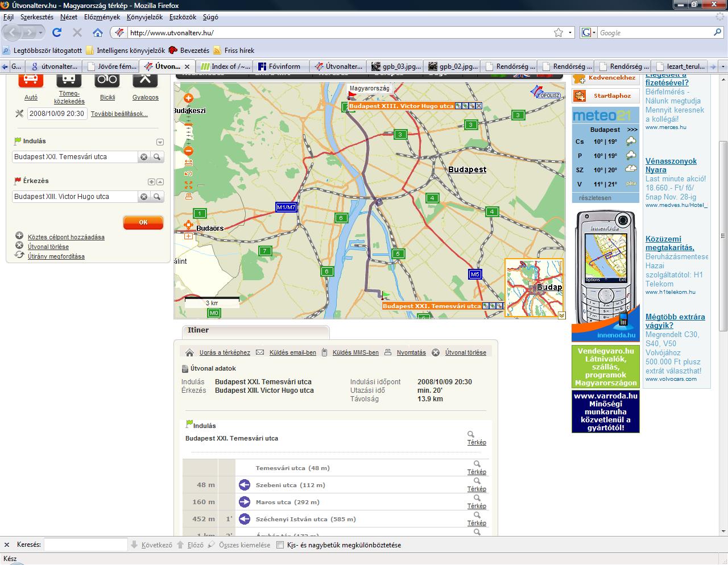This screenshot has width=728, height=565.
Task: Click the Útirány megfordítása link
Action: click(x=56, y=256)
